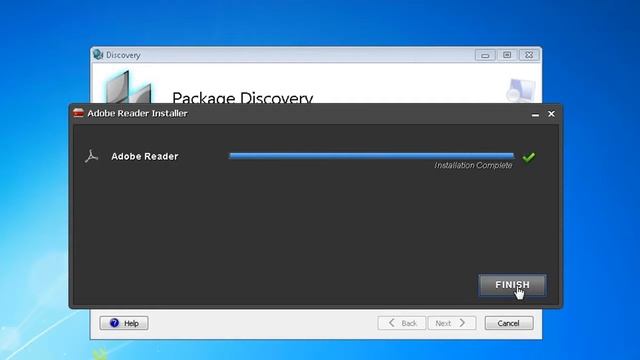Click the Discovery window title icon
Screen dimensions: 640x360
98,54
